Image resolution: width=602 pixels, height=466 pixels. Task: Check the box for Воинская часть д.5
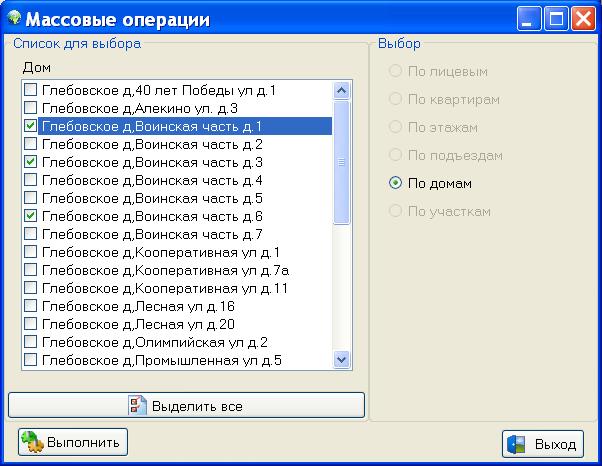coord(30,198)
